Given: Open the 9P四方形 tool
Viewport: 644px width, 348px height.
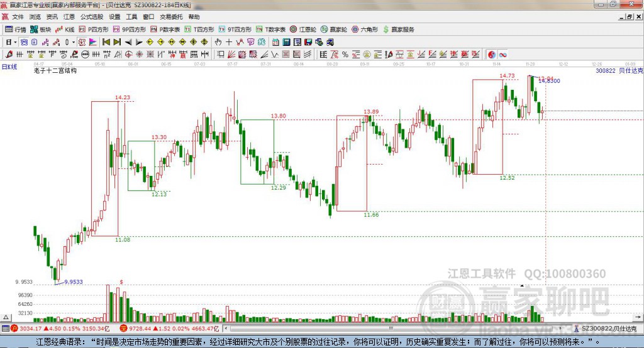Looking at the screenshot, I should (130, 29).
